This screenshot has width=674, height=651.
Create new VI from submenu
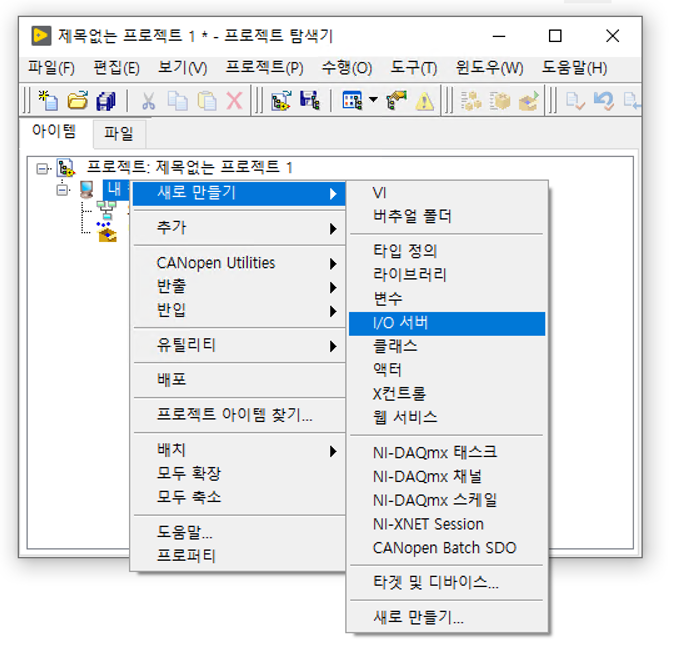(x=447, y=193)
